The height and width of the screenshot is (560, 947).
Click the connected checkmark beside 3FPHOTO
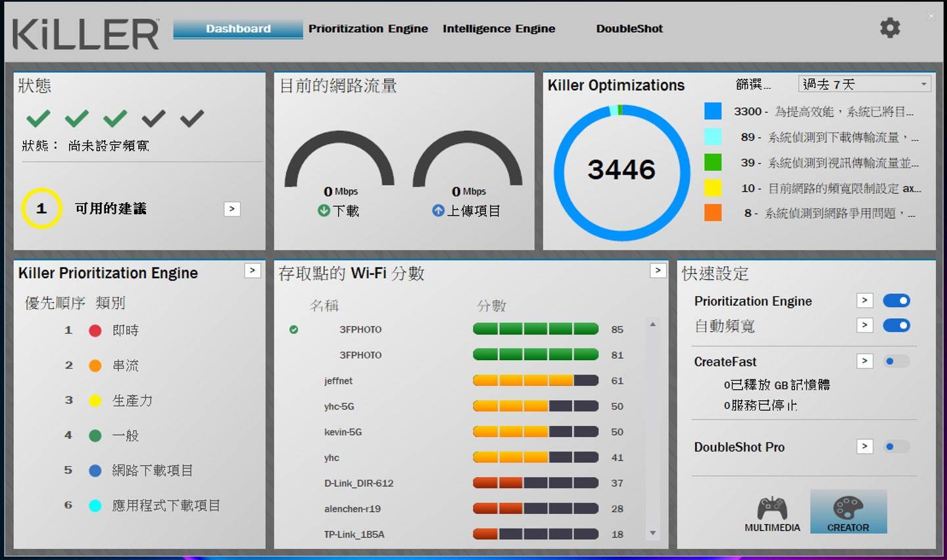(x=294, y=329)
